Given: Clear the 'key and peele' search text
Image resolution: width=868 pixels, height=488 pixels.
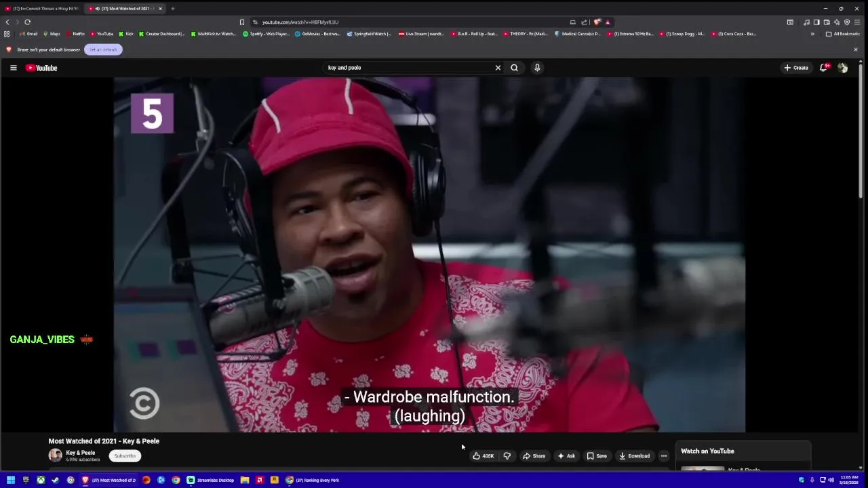Looking at the screenshot, I should point(498,68).
